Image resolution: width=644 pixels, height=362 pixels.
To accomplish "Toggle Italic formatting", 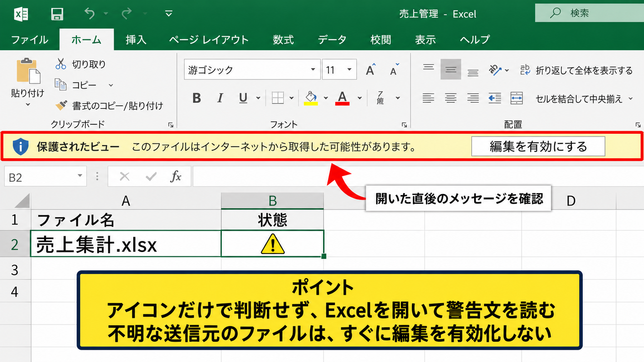I will [x=220, y=98].
